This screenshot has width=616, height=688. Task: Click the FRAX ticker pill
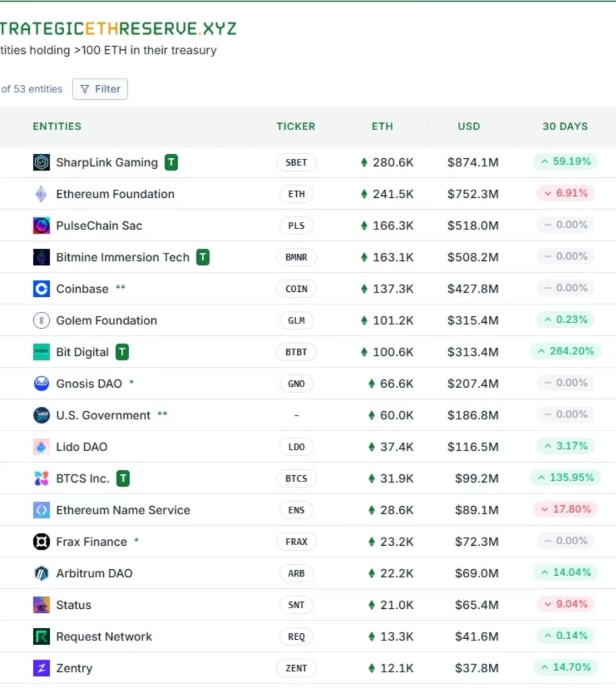click(x=296, y=542)
